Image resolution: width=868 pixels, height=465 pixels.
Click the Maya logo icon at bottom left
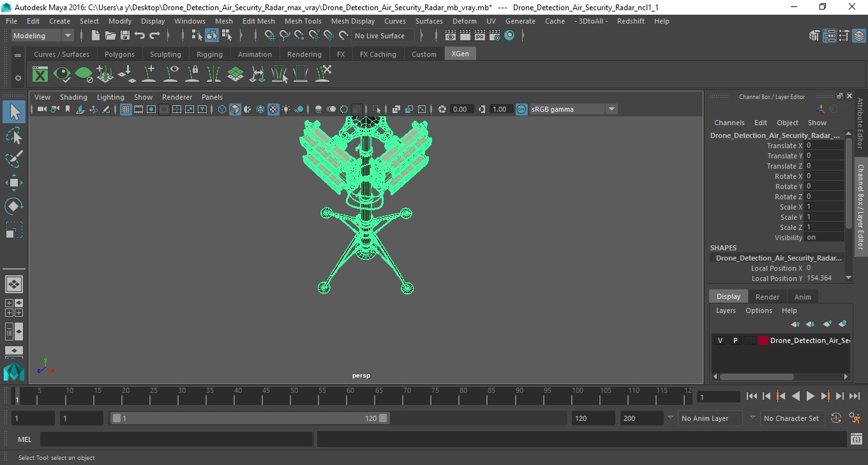coord(14,372)
